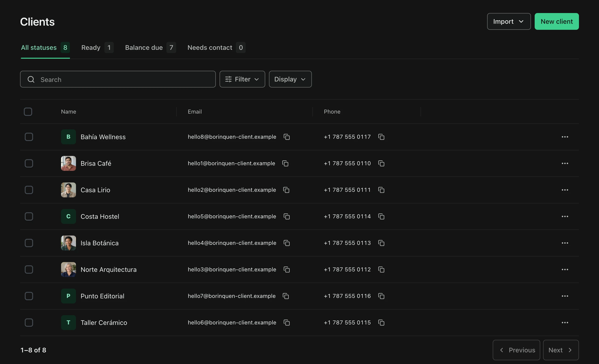Screen dimensions: 599x364
Task: Create a New client
Action: point(556,22)
